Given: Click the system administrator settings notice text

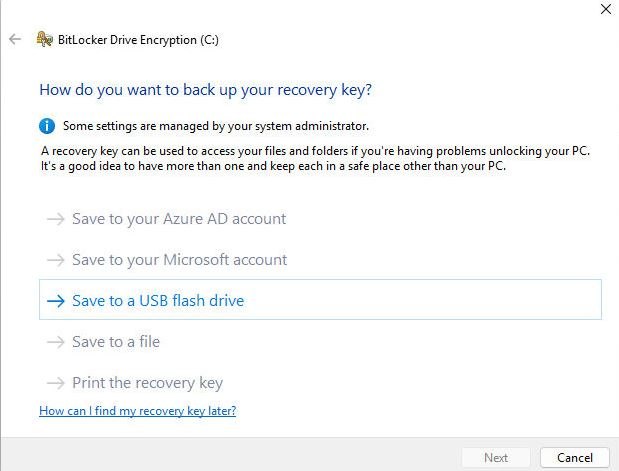Looking at the screenshot, I should (216, 126).
